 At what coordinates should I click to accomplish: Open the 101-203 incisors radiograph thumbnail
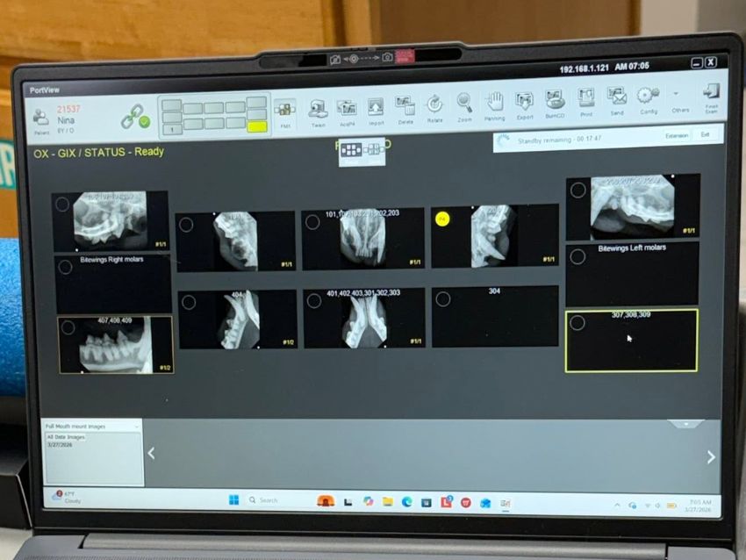pos(363,239)
